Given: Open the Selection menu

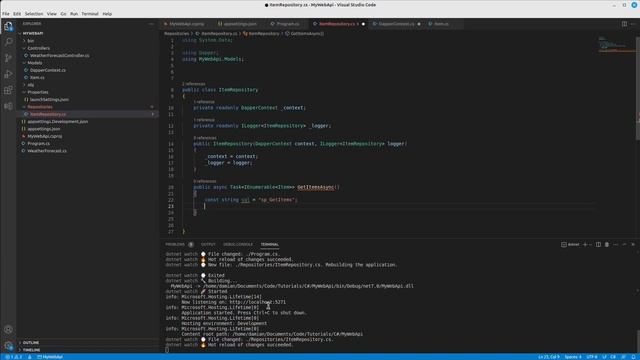Looking at the screenshot, I should pos(34,14).
